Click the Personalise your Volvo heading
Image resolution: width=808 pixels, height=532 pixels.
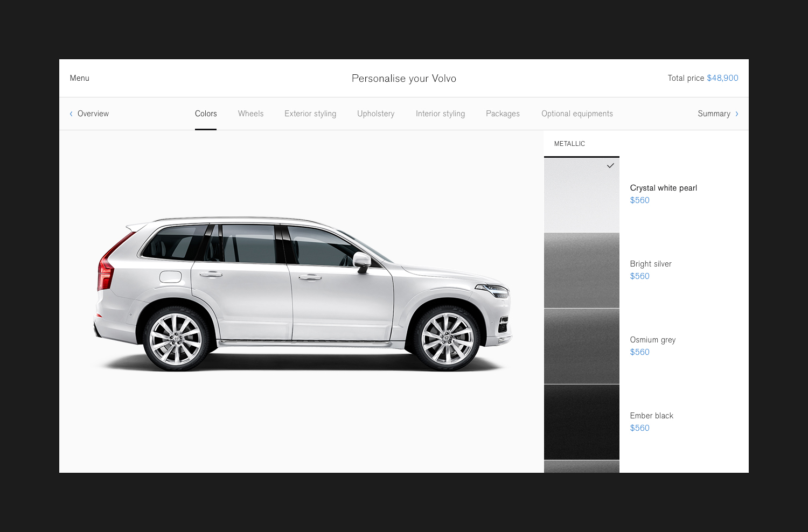pyautogui.click(x=404, y=79)
